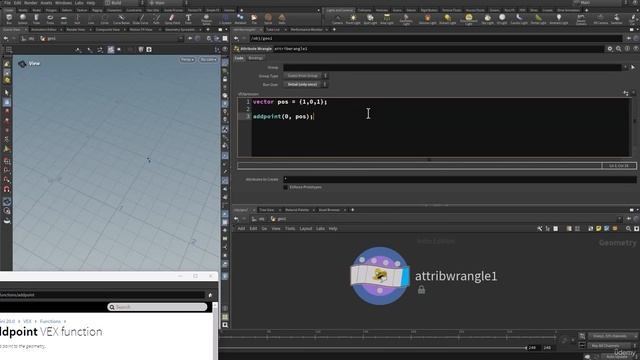This screenshot has width=640, height=360.
Task: Open the Group field dropdown arrow
Action: pyautogui.click(x=625, y=67)
